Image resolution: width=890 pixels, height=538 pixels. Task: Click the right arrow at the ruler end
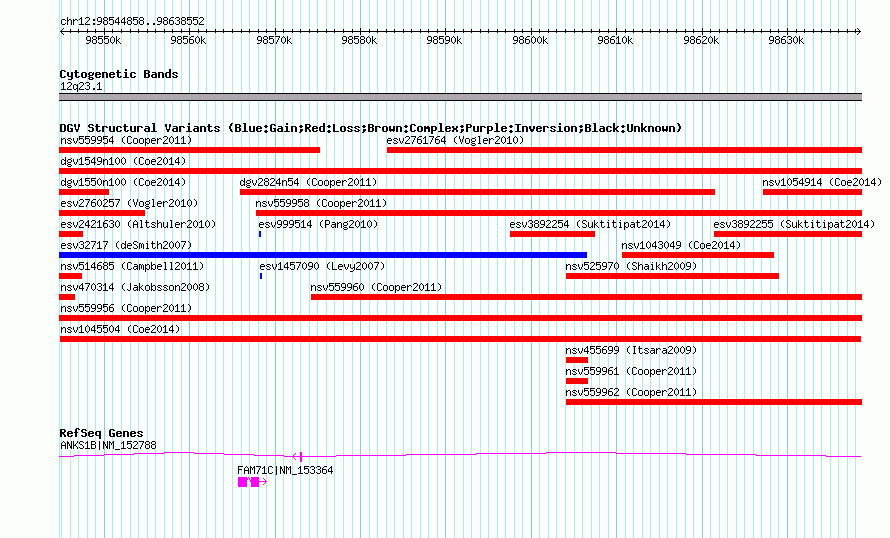tap(859, 32)
